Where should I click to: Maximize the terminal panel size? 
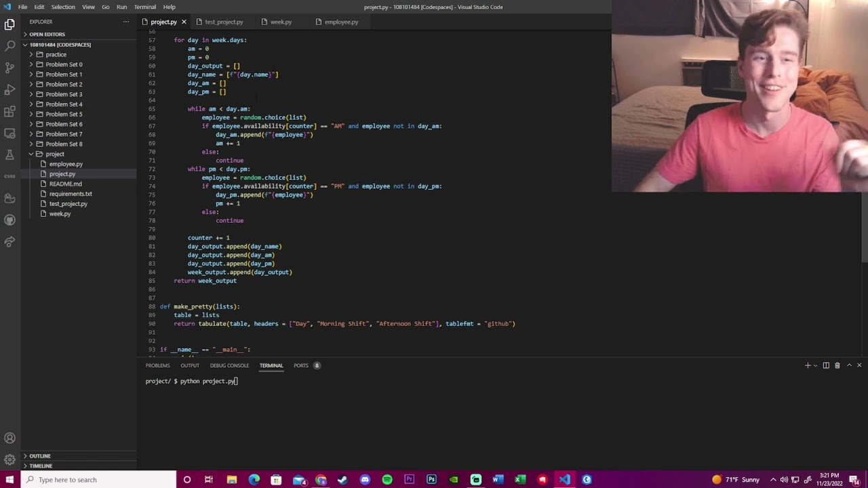[848, 365]
